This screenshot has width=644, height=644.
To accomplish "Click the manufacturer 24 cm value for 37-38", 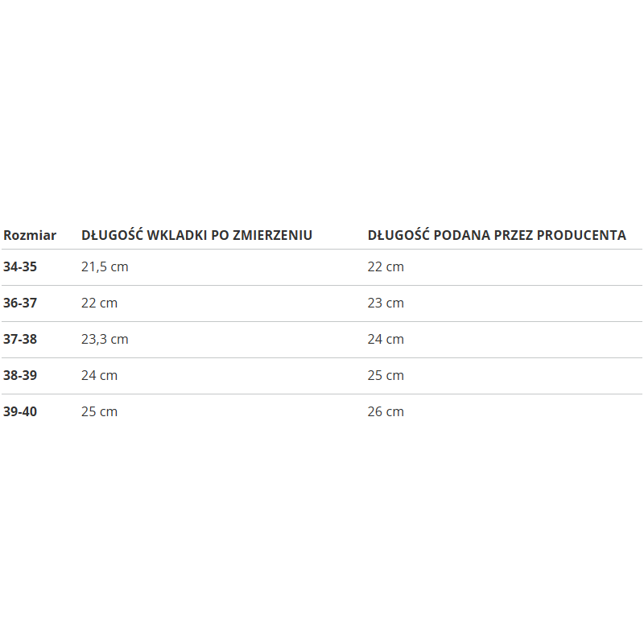I will pos(386,339).
